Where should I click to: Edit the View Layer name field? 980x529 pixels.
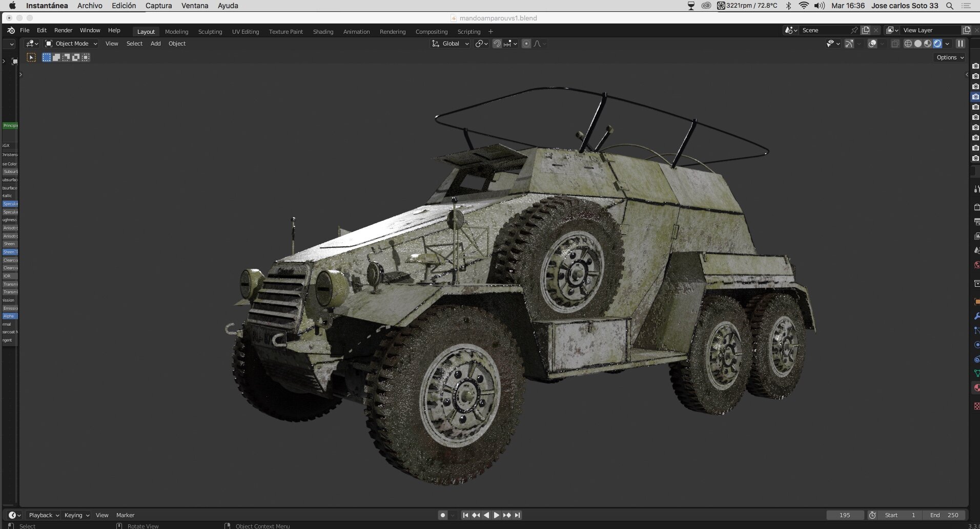[x=930, y=30]
